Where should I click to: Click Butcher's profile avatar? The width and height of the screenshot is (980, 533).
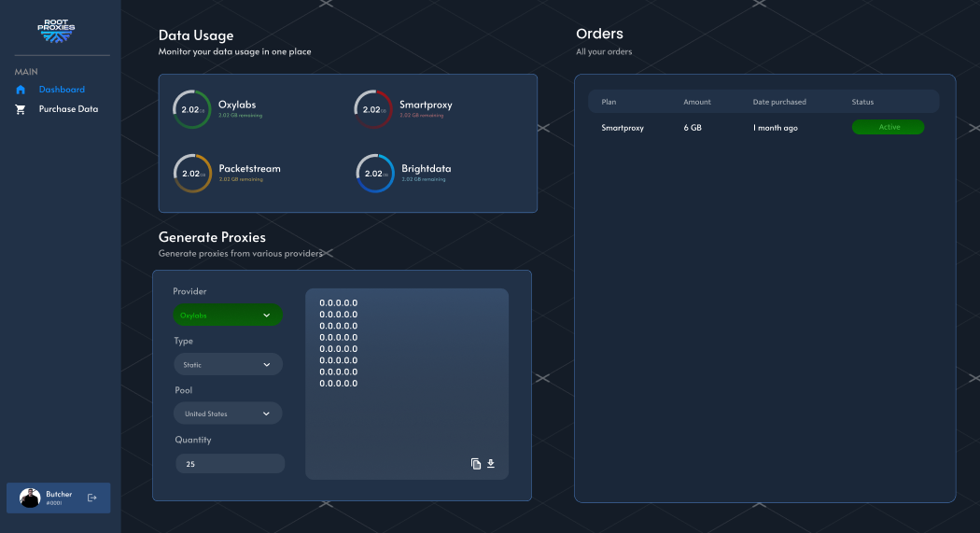coord(30,498)
